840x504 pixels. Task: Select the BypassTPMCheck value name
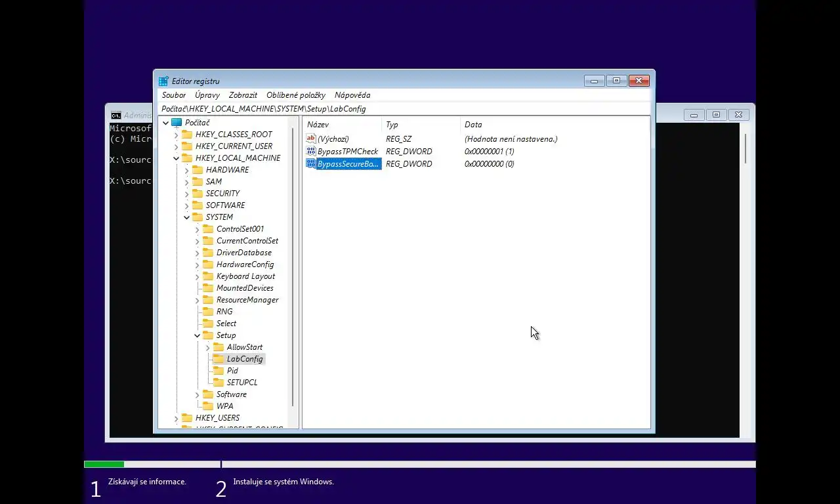tap(348, 152)
